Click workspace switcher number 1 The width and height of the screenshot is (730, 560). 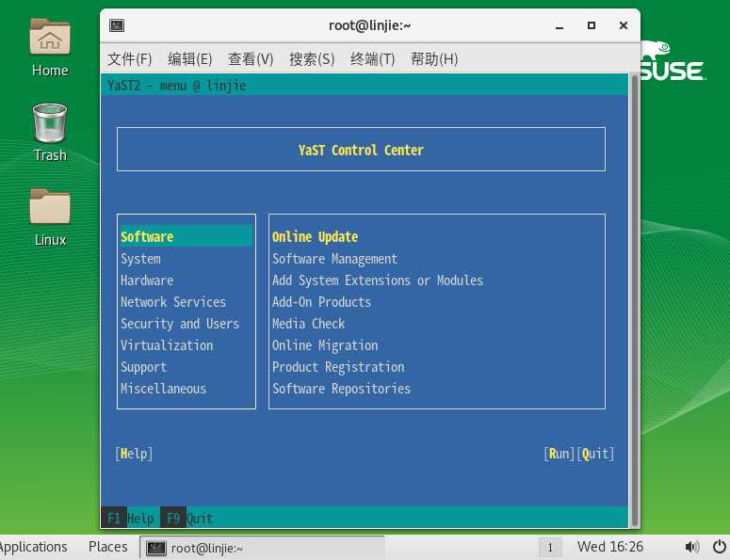point(550,548)
